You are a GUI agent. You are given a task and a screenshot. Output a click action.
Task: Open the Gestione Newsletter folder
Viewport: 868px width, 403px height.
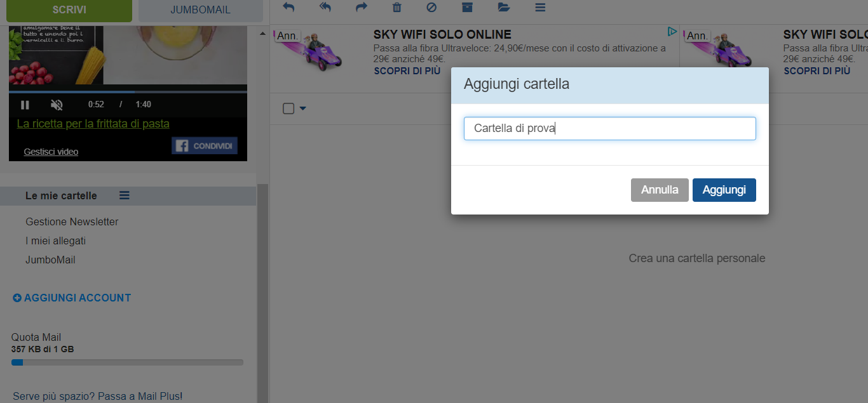72,221
